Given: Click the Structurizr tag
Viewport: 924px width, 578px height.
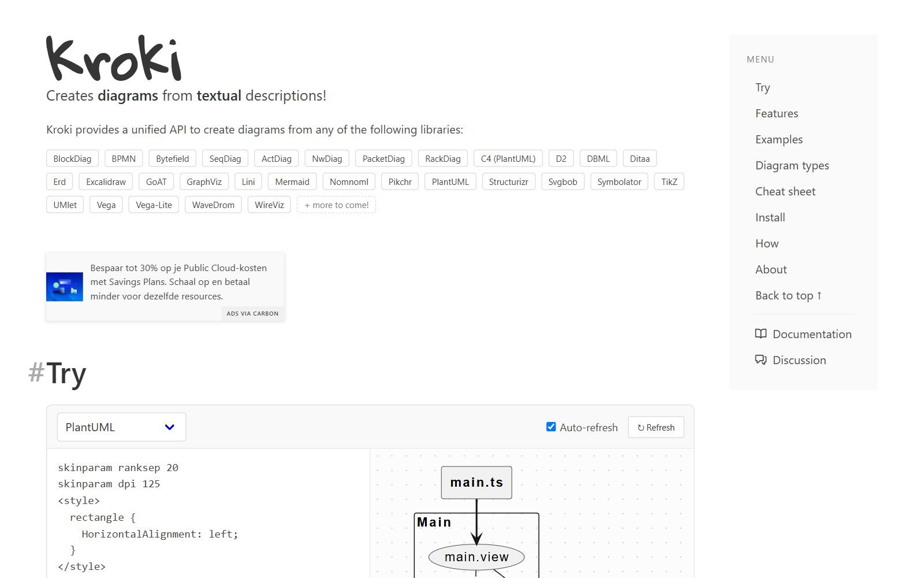Looking at the screenshot, I should tap(509, 181).
